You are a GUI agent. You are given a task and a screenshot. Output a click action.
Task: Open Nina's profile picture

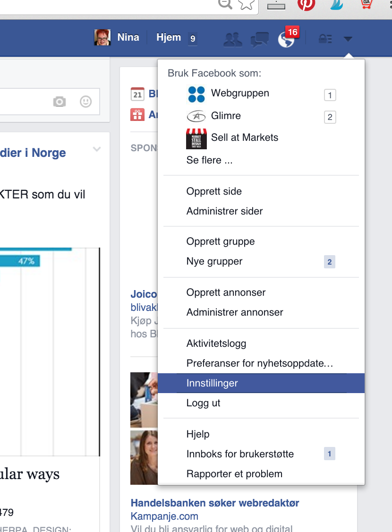[x=102, y=37]
